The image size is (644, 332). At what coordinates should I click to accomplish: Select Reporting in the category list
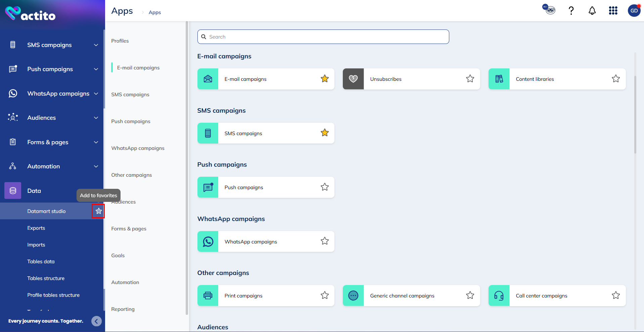123,309
